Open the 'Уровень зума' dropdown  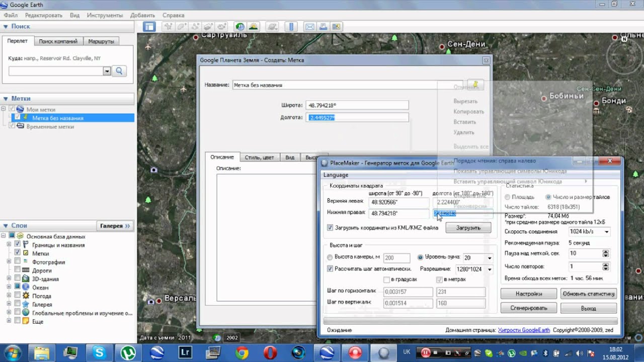coord(490,258)
